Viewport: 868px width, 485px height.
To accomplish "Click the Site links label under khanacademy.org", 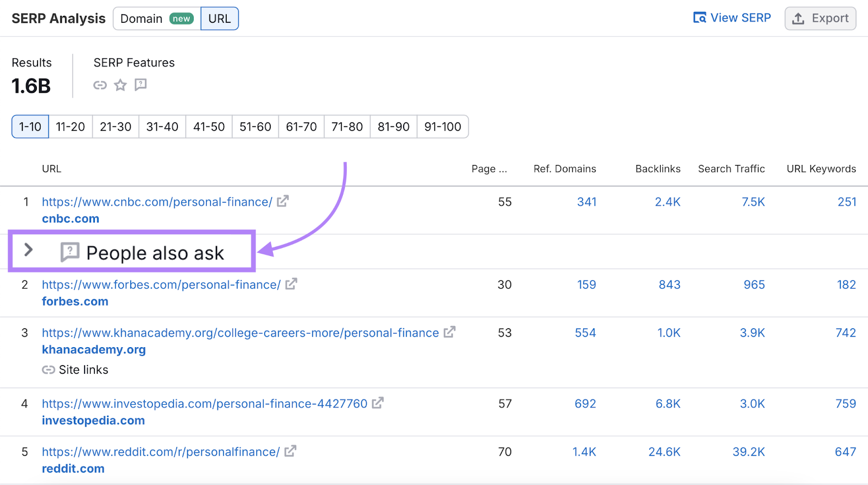I will (x=83, y=370).
